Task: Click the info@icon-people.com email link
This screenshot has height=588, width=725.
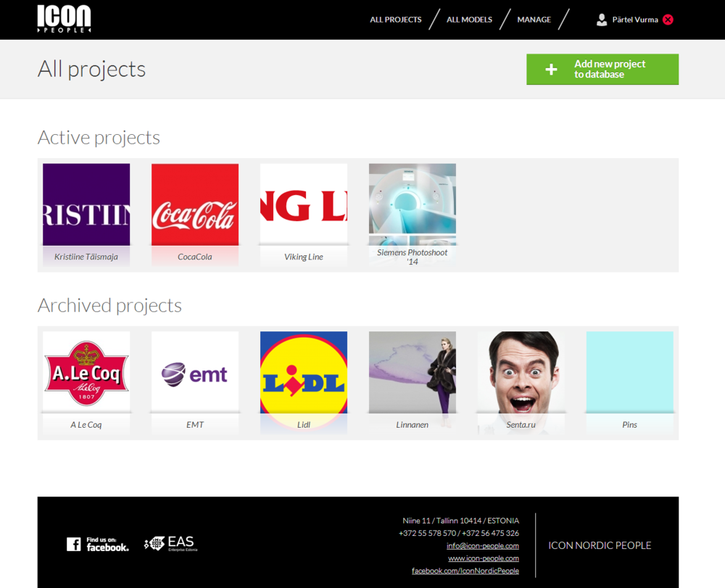Action: (x=483, y=546)
